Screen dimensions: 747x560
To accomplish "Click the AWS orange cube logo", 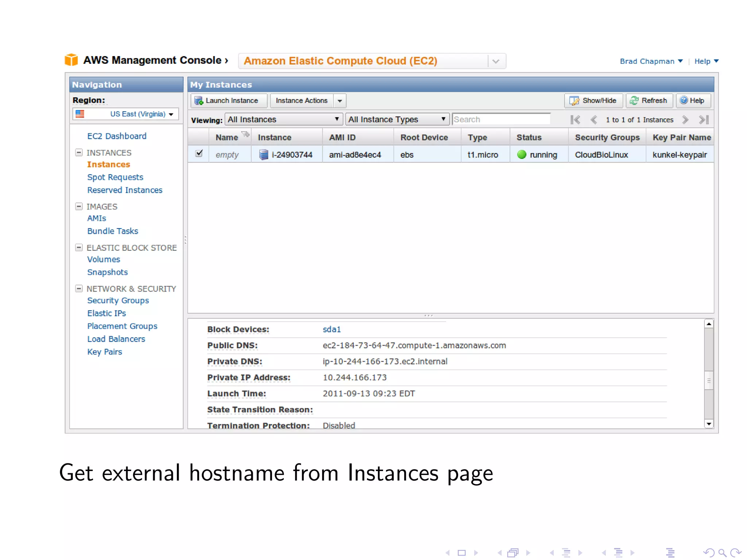I will [71, 60].
